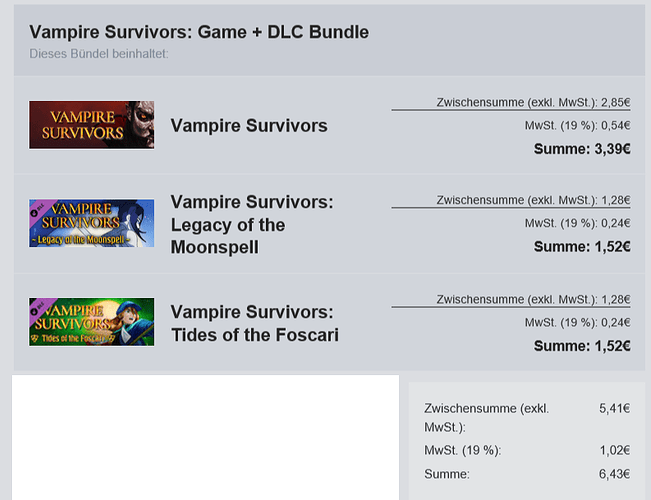Click the 'Dieses Bündel beinhaltet:' subtitle
The height and width of the screenshot is (500, 651).
coord(99,54)
